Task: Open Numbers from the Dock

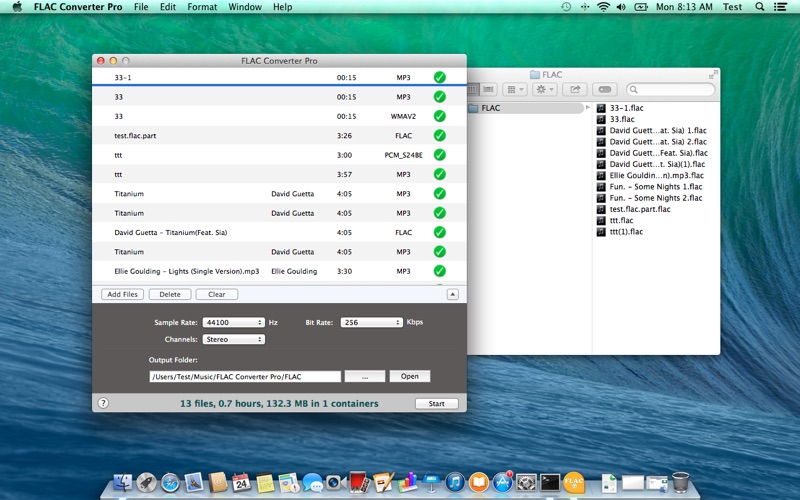Action: tap(407, 482)
